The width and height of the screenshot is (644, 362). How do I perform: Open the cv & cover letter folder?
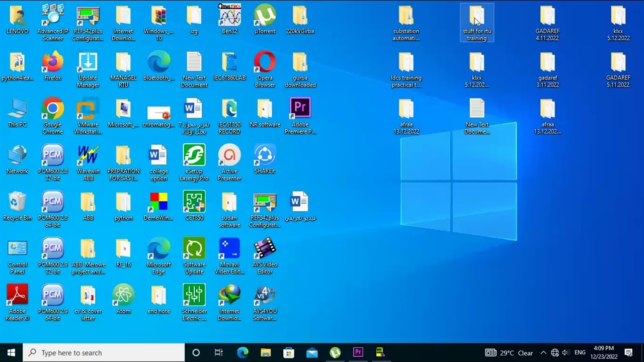[88, 303]
